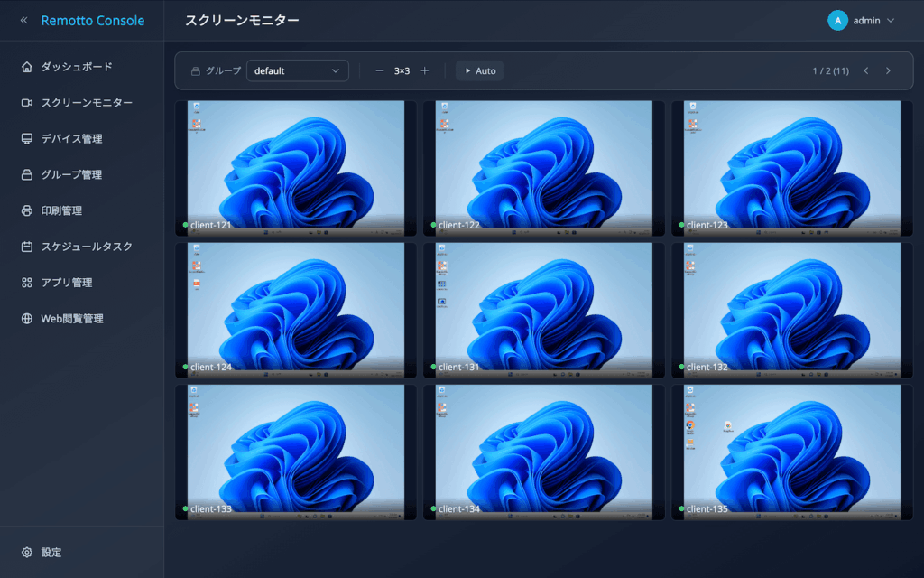
Task: Click the camera icon beside スクリーンモニター
Action: point(26,103)
